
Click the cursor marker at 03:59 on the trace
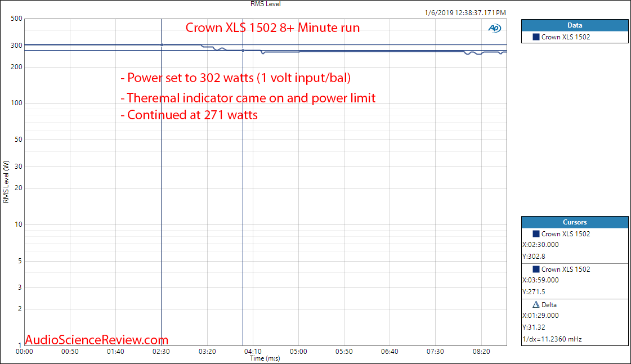[x=243, y=50]
